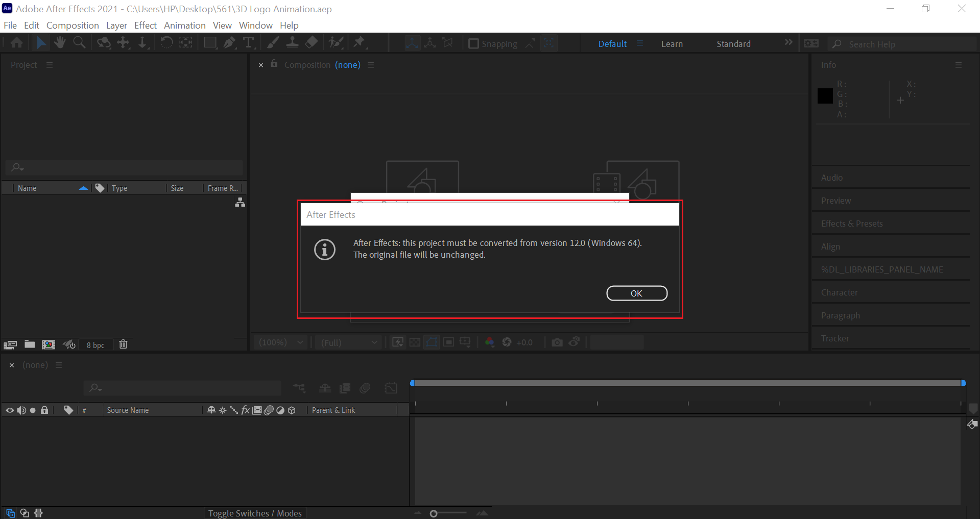Click the Sync Settings workspace icon
980x519 pixels.
[811, 43]
